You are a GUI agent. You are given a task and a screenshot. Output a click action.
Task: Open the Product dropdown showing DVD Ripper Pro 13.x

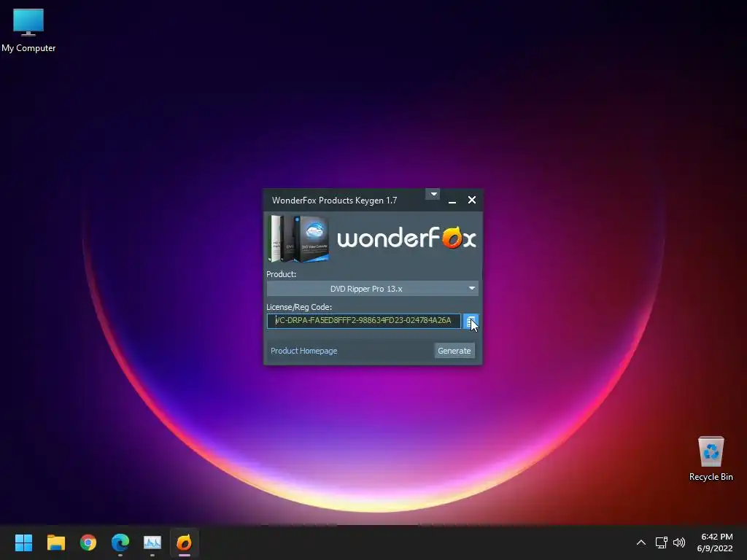coord(373,289)
